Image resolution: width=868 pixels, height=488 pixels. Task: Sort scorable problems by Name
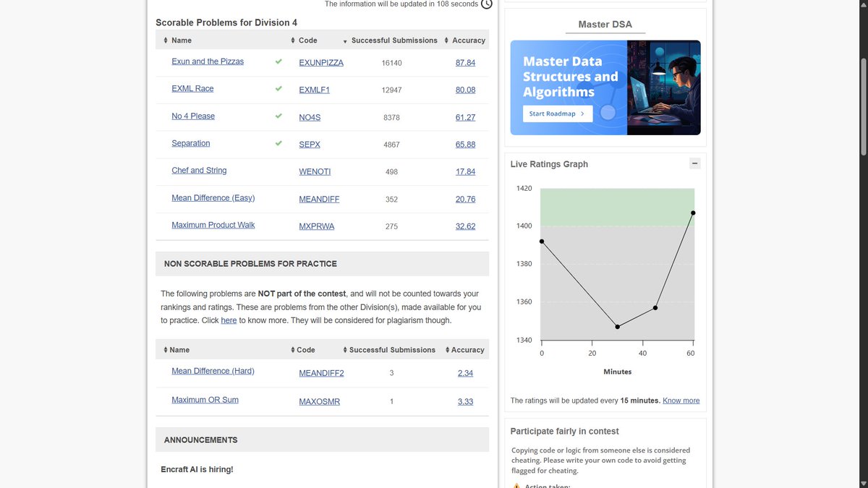pos(178,40)
